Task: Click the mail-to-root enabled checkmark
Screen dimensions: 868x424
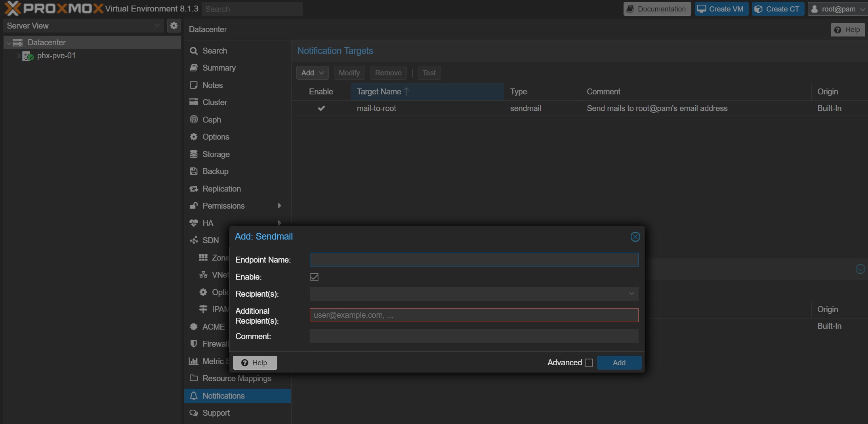Action: (x=321, y=108)
